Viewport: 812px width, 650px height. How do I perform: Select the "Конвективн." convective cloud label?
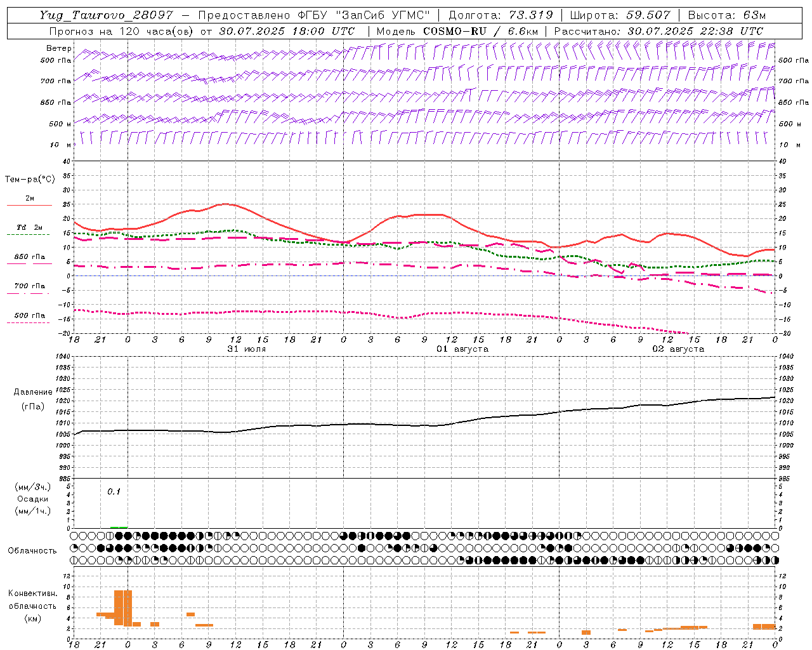pyautogui.click(x=32, y=594)
